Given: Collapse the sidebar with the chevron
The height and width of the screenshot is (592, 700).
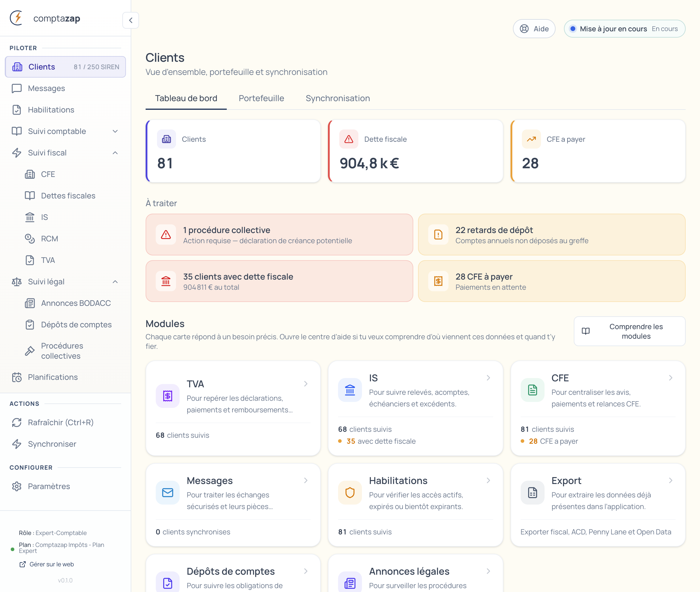Looking at the screenshot, I should click(x=130, y=21).
